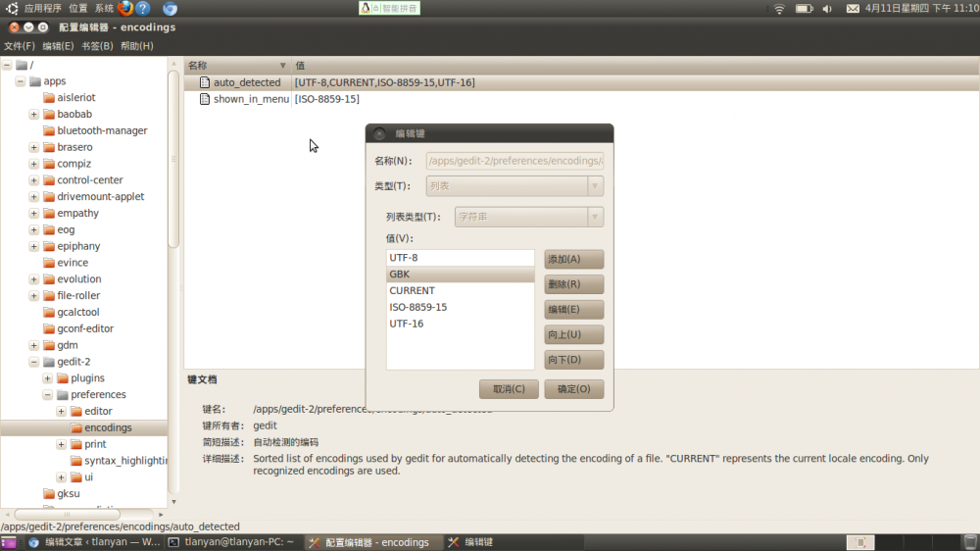Expand the plugins folder node
Viewport: 980px width, 551px height.
tap(48, 378)
